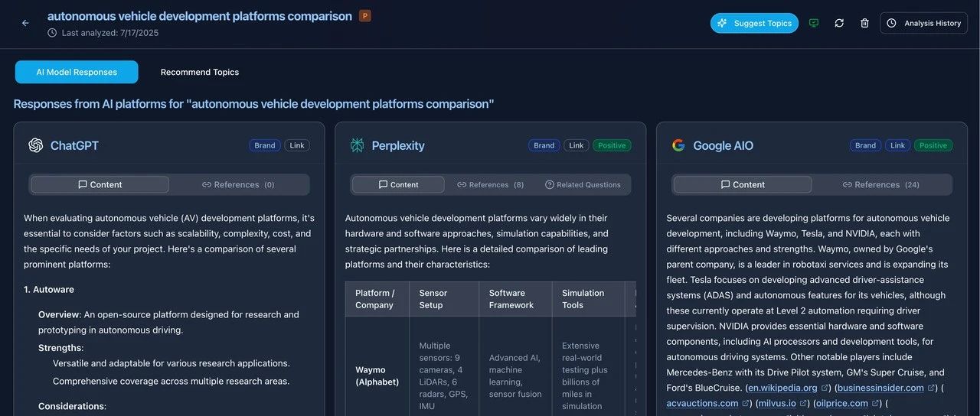Click the Perplexity card title
The width and height of the screenshot is (980, 416).
coord(398,145)
